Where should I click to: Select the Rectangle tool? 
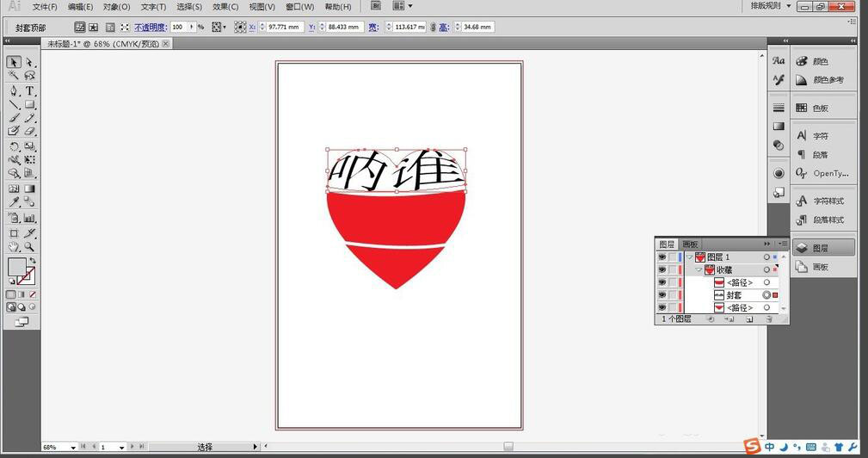pyautogui.click(x=29, y=104)
